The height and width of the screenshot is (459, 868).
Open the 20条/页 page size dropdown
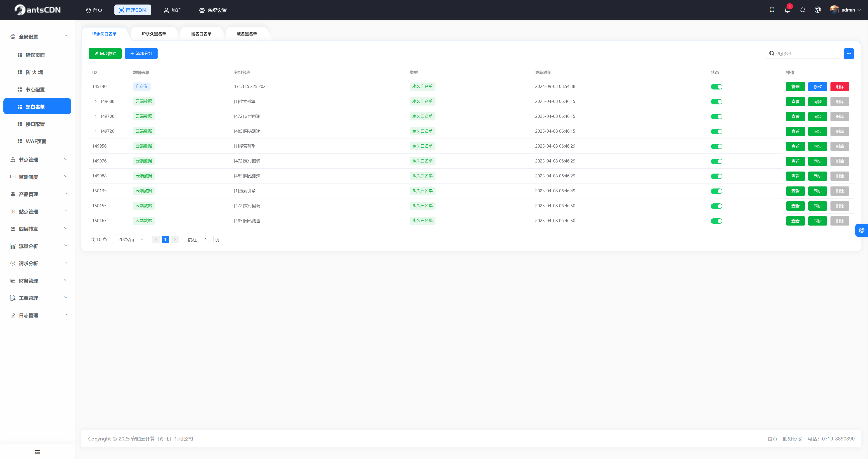pyautogui.click(x=129, y=239)
